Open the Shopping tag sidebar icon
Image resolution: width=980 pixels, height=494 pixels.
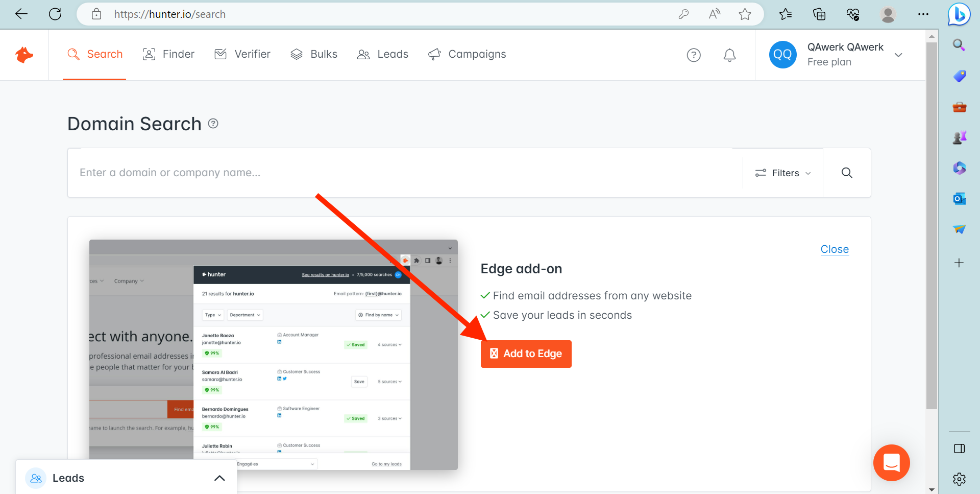click(x=959, y=76)
